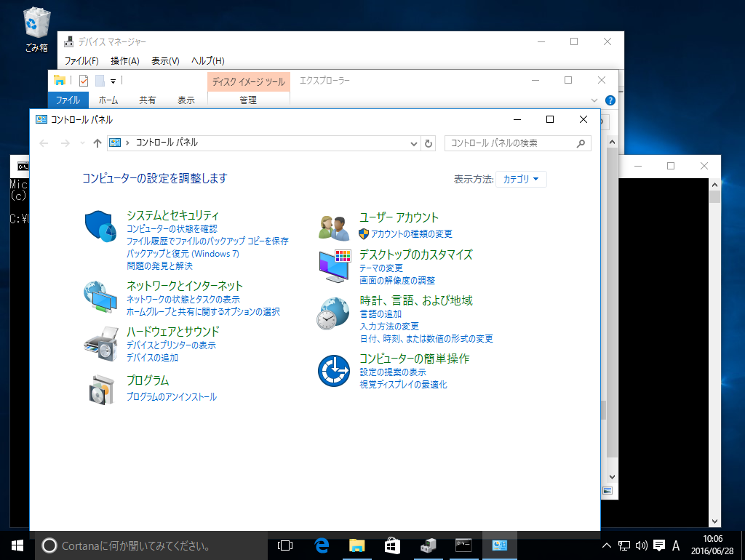The height and width of the screenshot is (560, 745).
Task: Open the ファイル(F) menu in Device Manager
Action: click(81, 61)
